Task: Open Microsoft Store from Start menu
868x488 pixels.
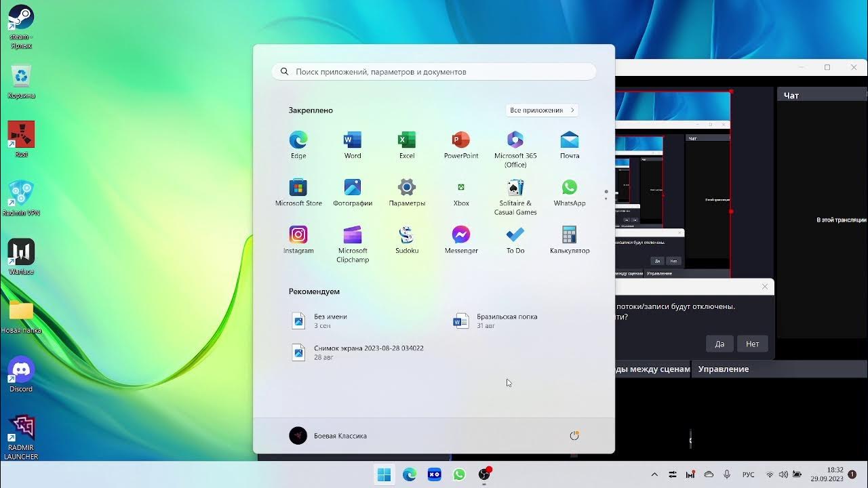Action: (298, 192)
